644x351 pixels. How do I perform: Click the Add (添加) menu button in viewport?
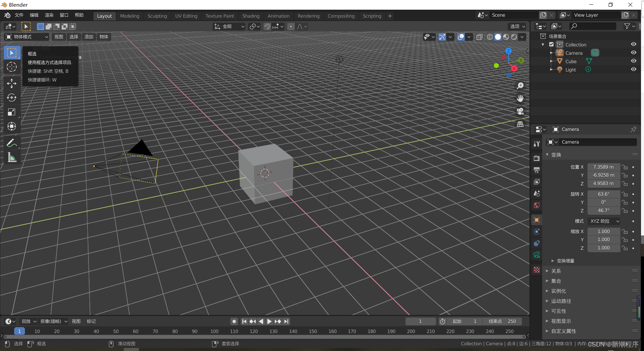[x=89, y=37]
